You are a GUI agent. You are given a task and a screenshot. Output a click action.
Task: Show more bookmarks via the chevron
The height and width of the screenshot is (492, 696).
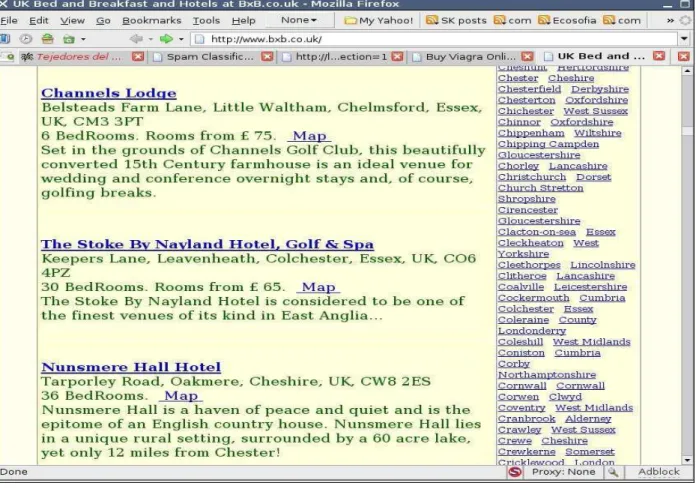point(670,20)
